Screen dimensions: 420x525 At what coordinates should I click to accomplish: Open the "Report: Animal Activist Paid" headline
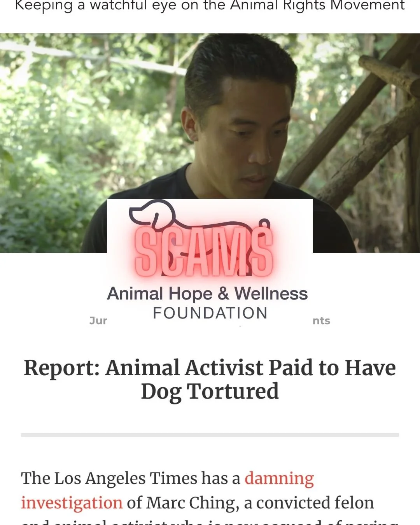[x=210, y=368]
